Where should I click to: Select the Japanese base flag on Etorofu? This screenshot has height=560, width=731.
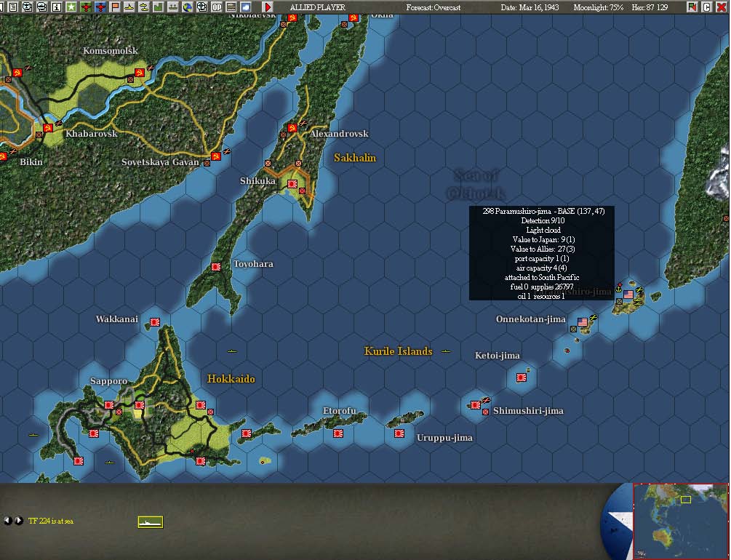pyautogui.click(x=338, y=433)
